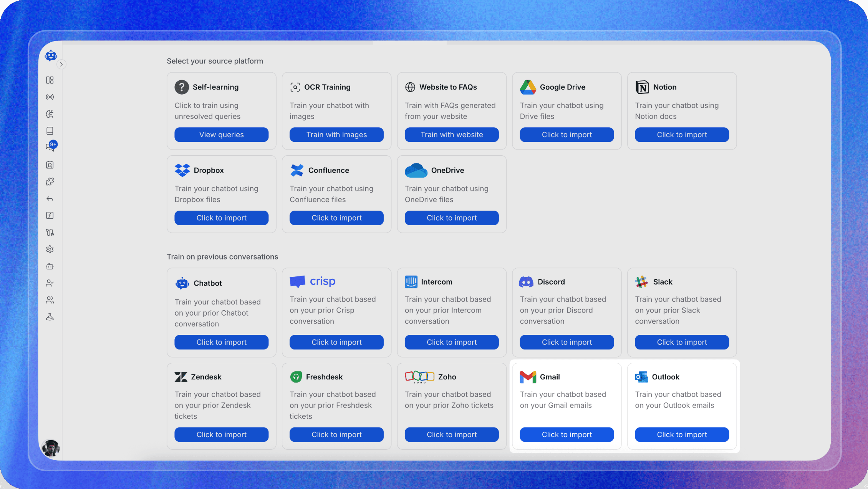
Task: Click the user avatar at bottom left
Action: [x=51, y=448]
